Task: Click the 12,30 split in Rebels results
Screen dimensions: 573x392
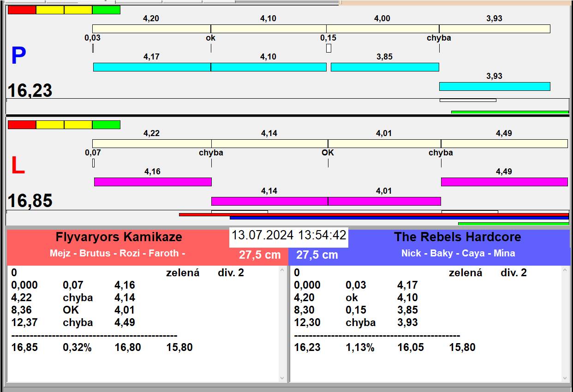Action: [307, 322]
